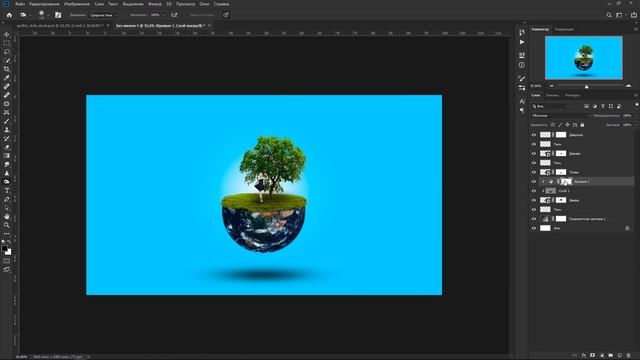Screen dimensions: 640x360
Task: Hide the Дерево layer
Action: [x=533, y=153]
